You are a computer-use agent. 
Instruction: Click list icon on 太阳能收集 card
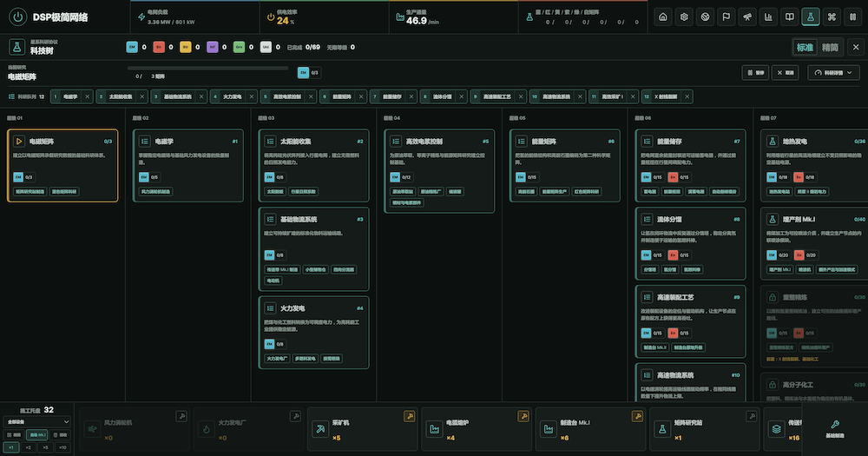click(270, 142)
